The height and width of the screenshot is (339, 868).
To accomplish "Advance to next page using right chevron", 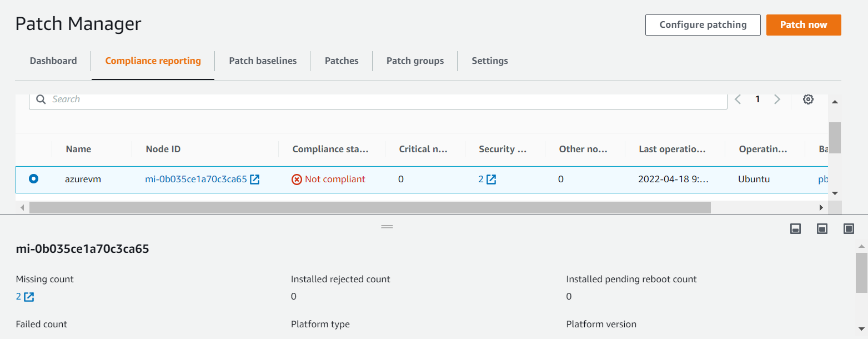I will [777, 99].
